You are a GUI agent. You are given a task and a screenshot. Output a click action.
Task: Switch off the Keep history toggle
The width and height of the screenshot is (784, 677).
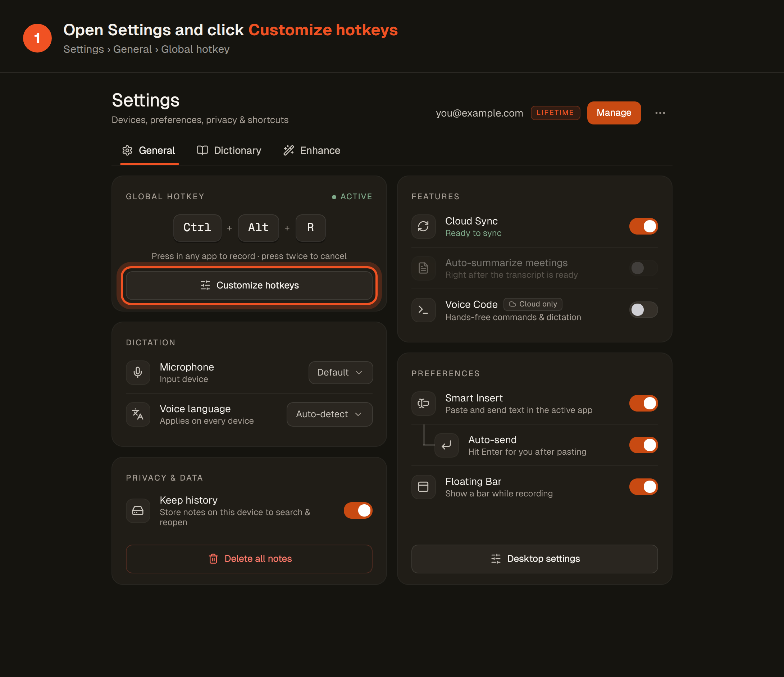358,510
